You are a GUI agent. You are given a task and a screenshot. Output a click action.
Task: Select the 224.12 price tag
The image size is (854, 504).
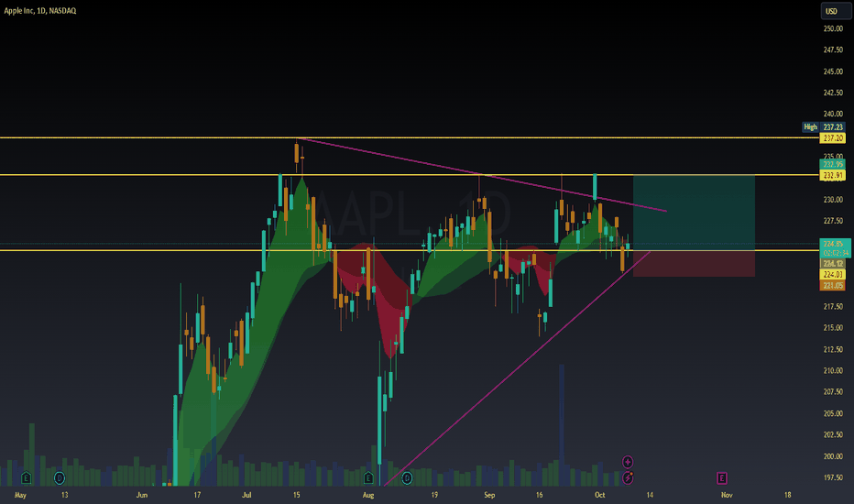point(833,263)
